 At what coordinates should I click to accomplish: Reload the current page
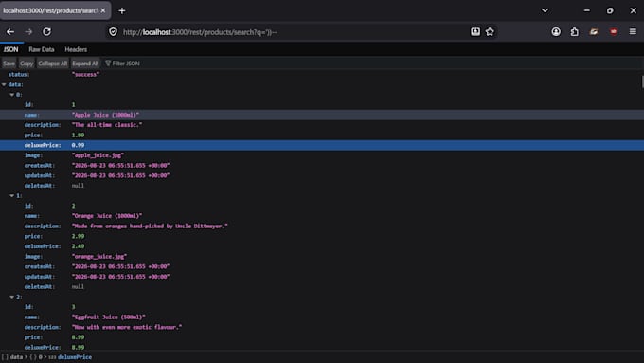(46, 31)
